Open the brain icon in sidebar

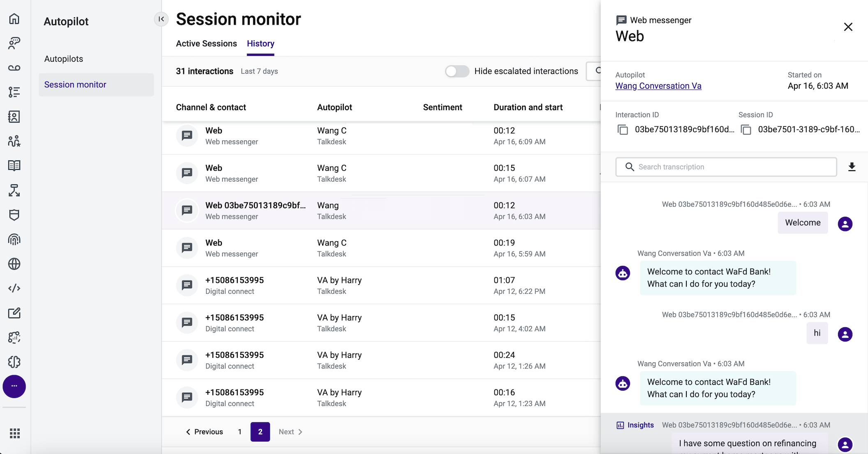click(x=14, y=362)
